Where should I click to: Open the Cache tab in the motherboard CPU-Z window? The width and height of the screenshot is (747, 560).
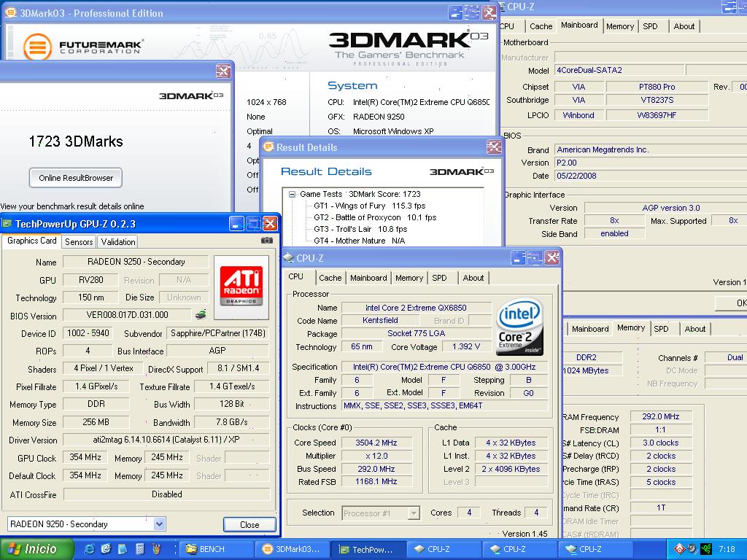pyautogui.click(x=541, y=26)
